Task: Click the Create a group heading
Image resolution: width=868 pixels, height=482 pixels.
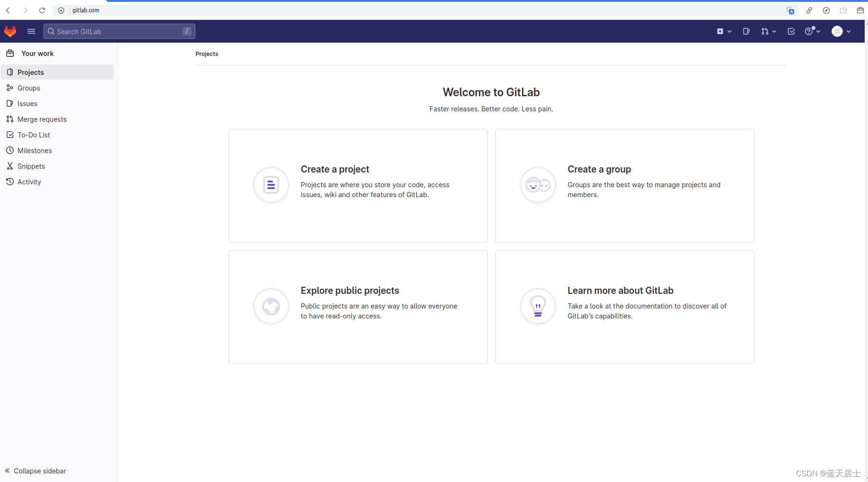Action: (x=599, y=169)
